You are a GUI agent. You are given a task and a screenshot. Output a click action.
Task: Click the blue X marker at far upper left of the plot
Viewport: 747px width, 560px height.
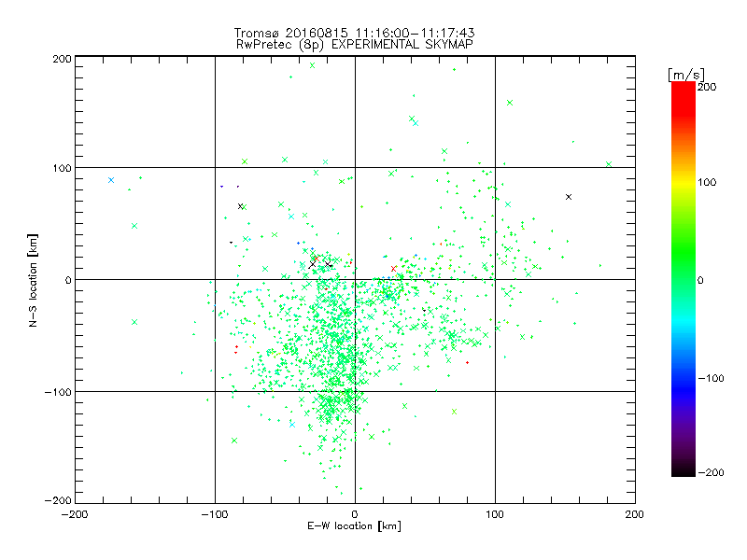point(111,180)
